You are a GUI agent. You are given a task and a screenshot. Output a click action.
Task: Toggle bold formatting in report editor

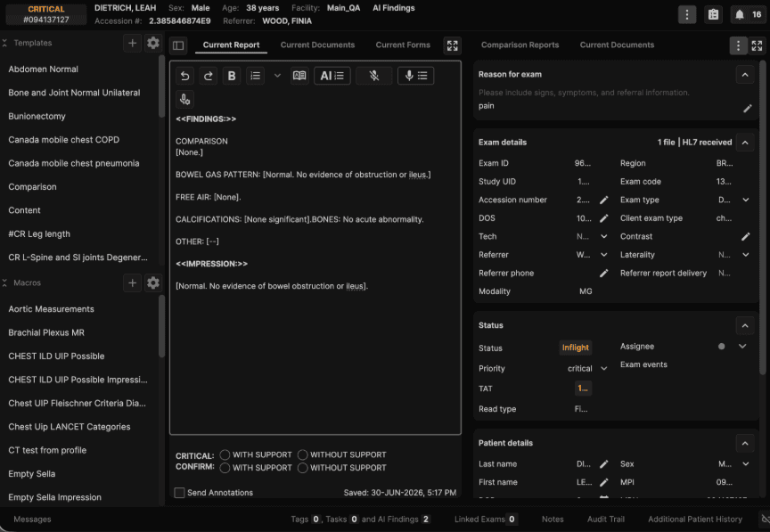(x=232, y=76)
